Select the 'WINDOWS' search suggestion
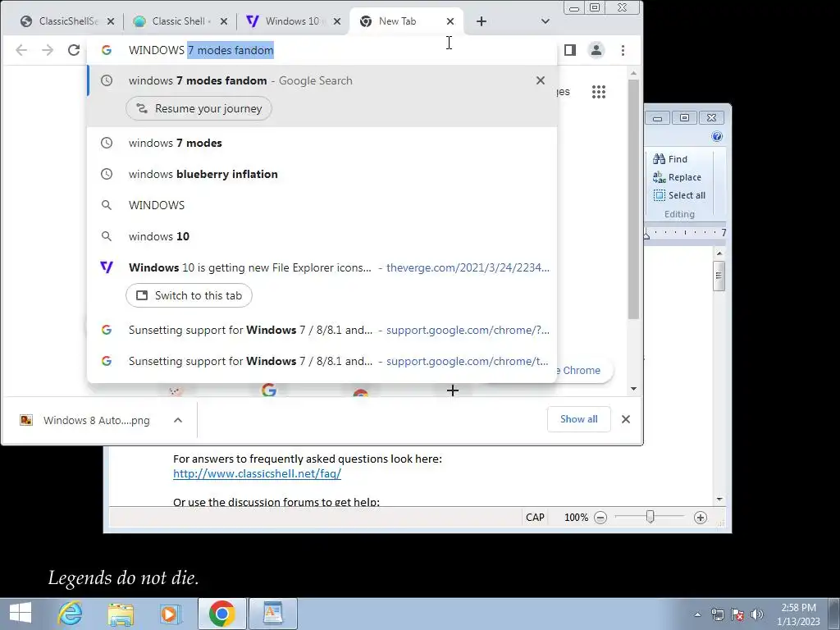 [322, 205]
